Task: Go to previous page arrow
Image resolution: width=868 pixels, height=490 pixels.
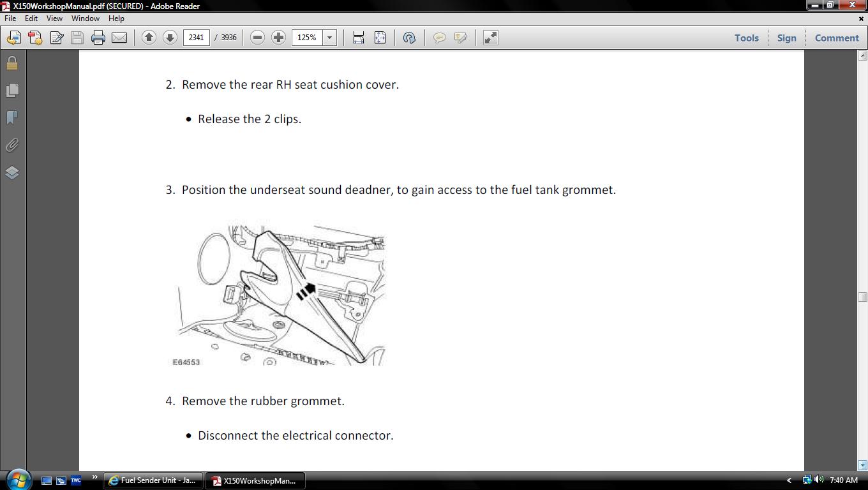Action: tap(149, 38)
